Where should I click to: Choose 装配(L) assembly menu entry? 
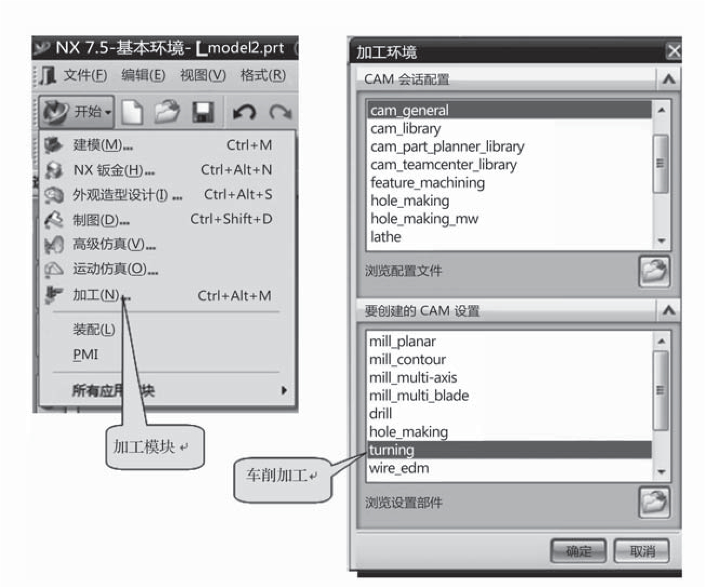(166, 330)
